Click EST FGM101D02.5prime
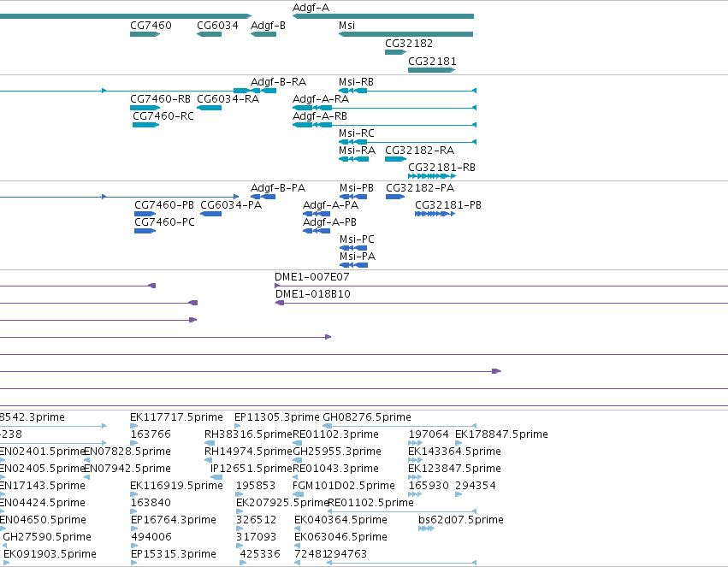 pyautogui.click(x=344, y=486)
